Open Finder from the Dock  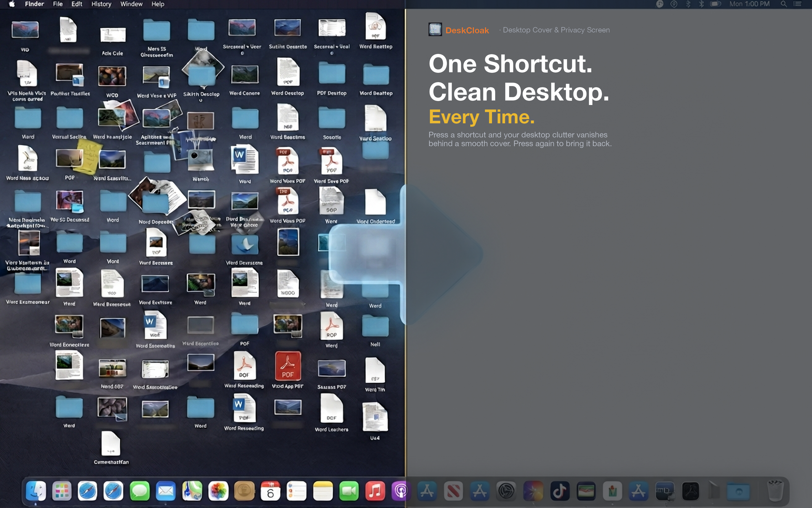coord(36,491)
